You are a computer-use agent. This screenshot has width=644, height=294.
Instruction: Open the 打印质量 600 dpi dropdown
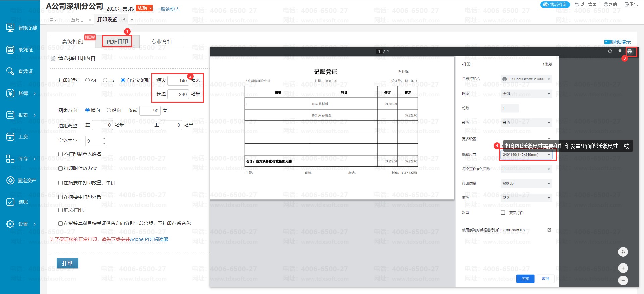click(526, 183)
